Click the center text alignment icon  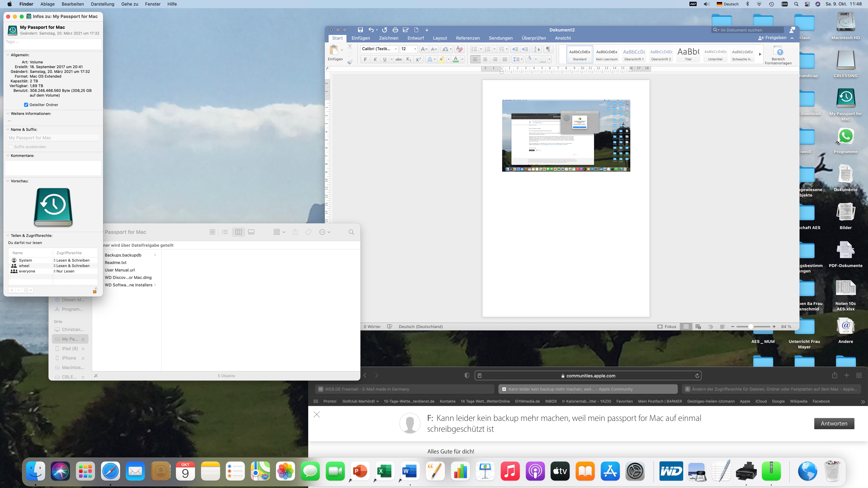click(x=485, y=59)
